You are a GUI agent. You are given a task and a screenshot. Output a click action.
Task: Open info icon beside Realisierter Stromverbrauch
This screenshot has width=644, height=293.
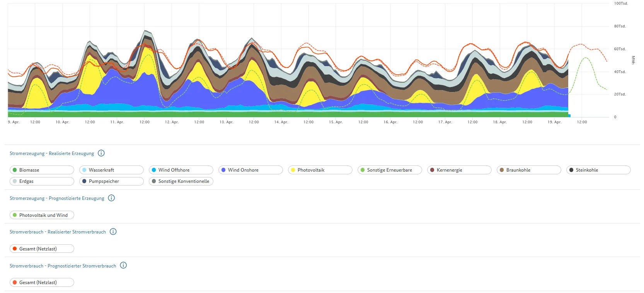(113, 232)
